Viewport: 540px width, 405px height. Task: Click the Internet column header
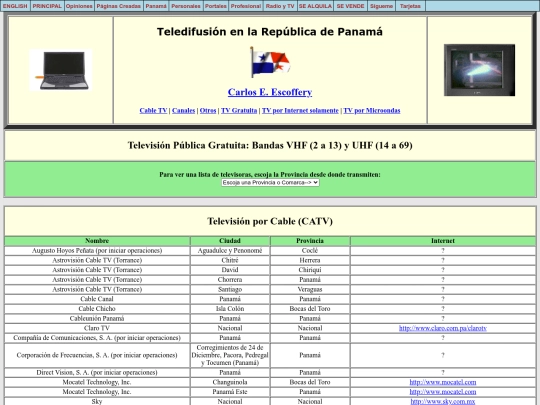point(443,241)
